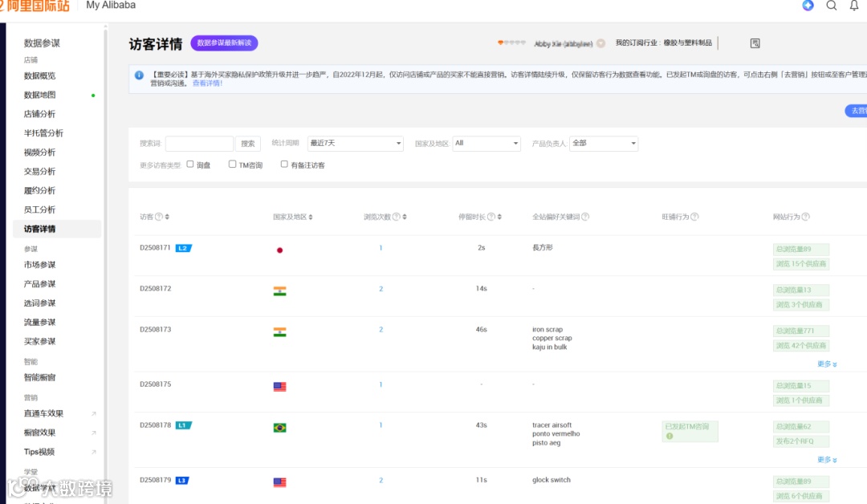867x504 pixels.
Task: Enable the TM咨询 checkbox
Action: (x=232, y=165)
